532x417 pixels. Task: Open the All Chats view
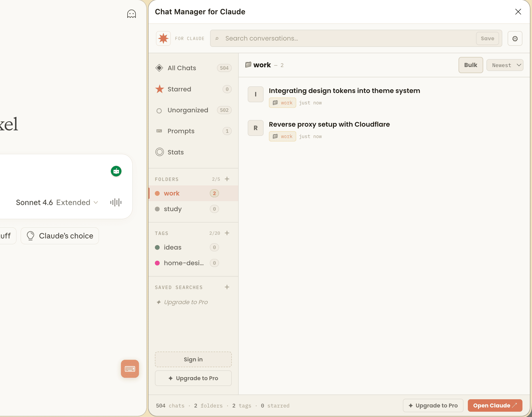click(194, 68)
